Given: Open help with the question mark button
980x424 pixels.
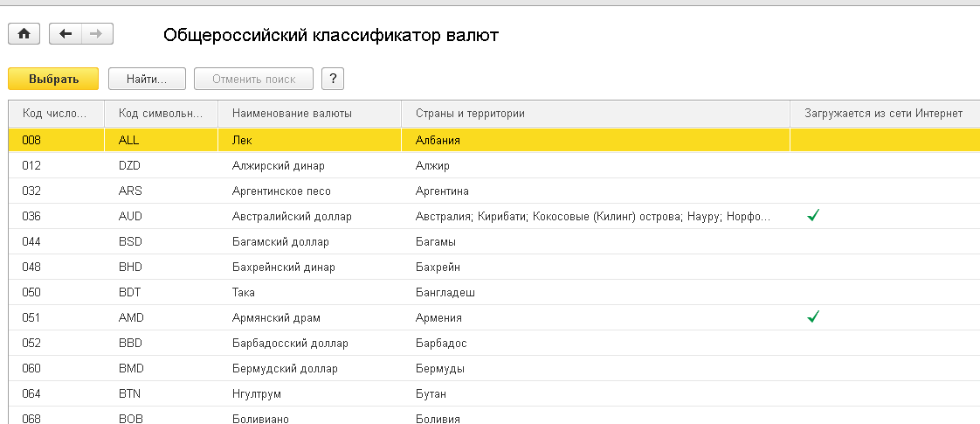Looking at the screenshot, I should click(x=332, y=79).
